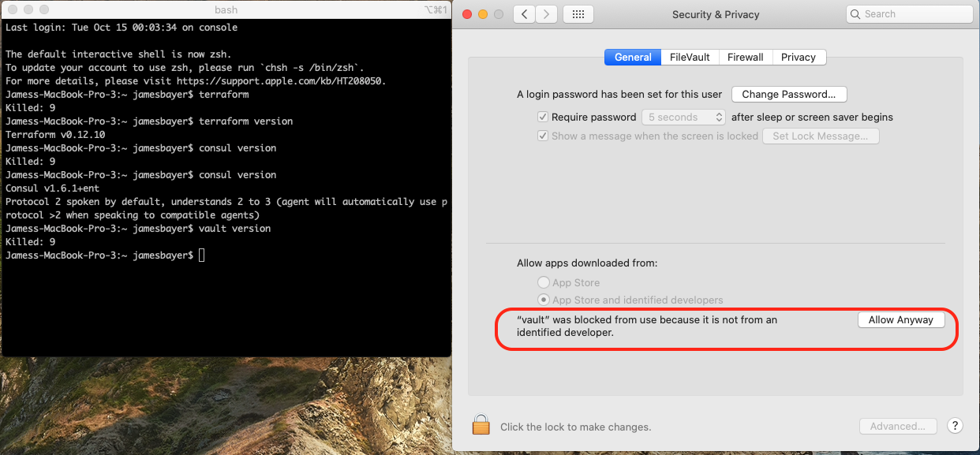980x455 pixels.
Task: Click "Consul v1.6.1+ent" output in terminal
Action: point(51,188)
